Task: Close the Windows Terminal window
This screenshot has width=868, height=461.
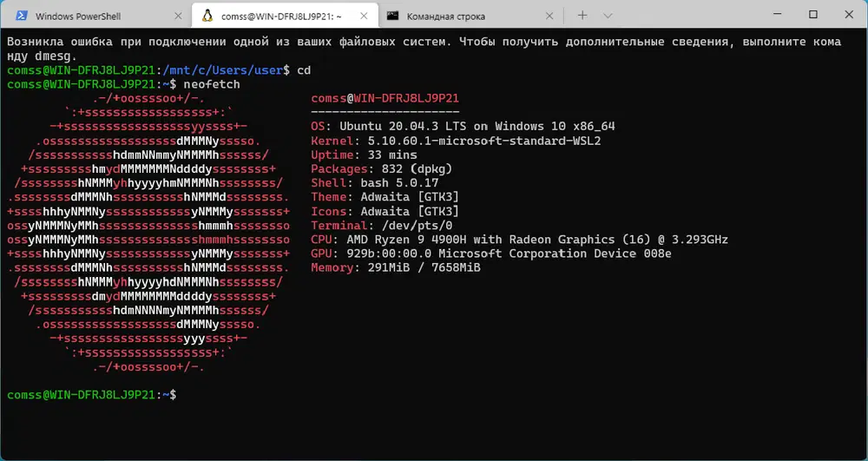Action: [849, 15]
